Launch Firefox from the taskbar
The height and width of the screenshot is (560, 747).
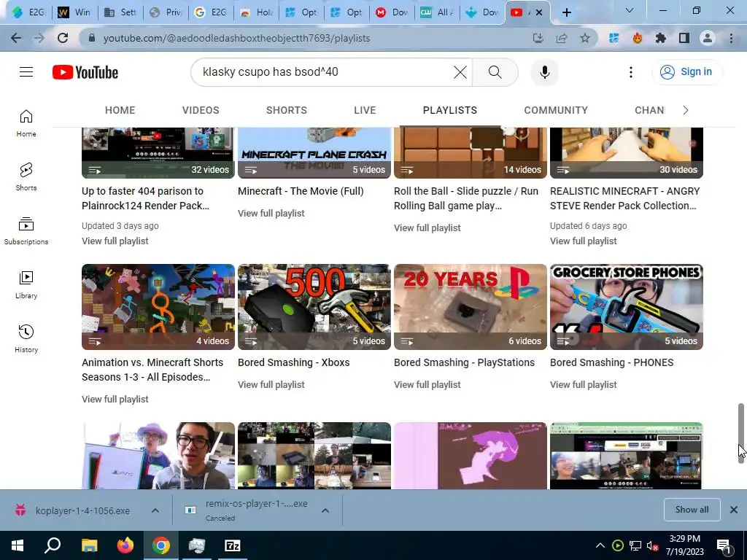(125, 545)
